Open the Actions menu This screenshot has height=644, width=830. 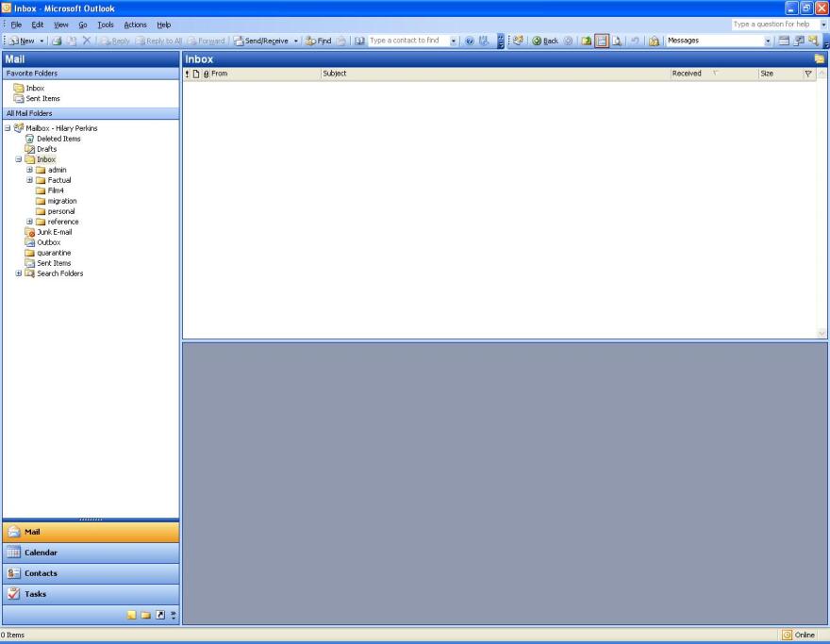135,25
